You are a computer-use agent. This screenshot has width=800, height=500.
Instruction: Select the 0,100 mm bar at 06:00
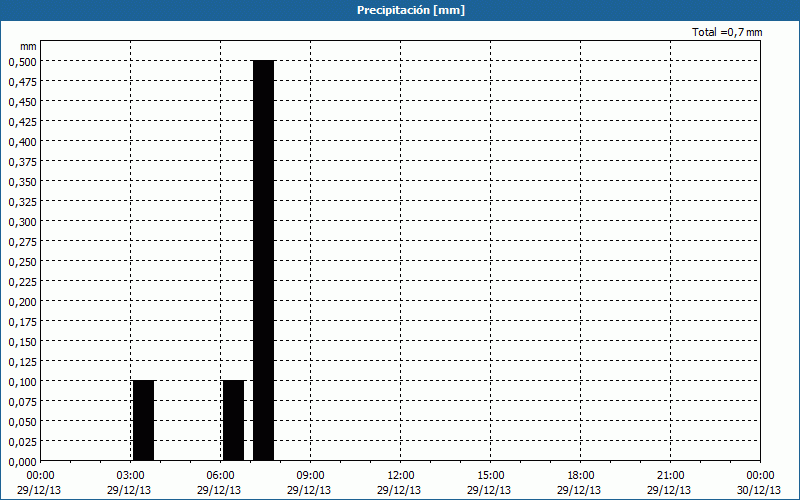[x=234, y=421]
